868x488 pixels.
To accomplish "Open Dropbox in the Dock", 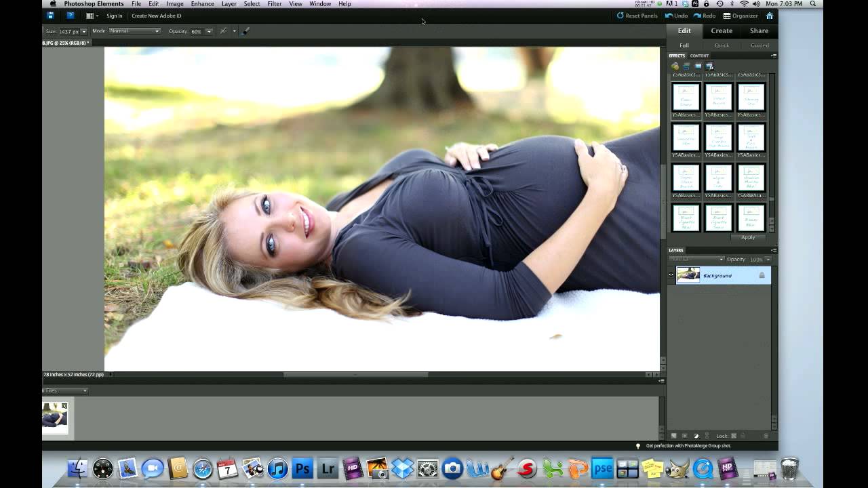I will [403, 468].
